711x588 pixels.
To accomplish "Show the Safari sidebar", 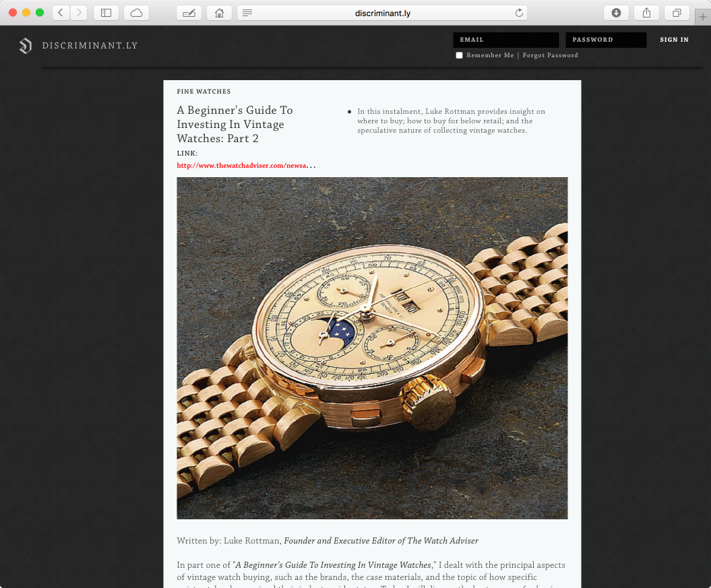I will click(x=106, y=13).
